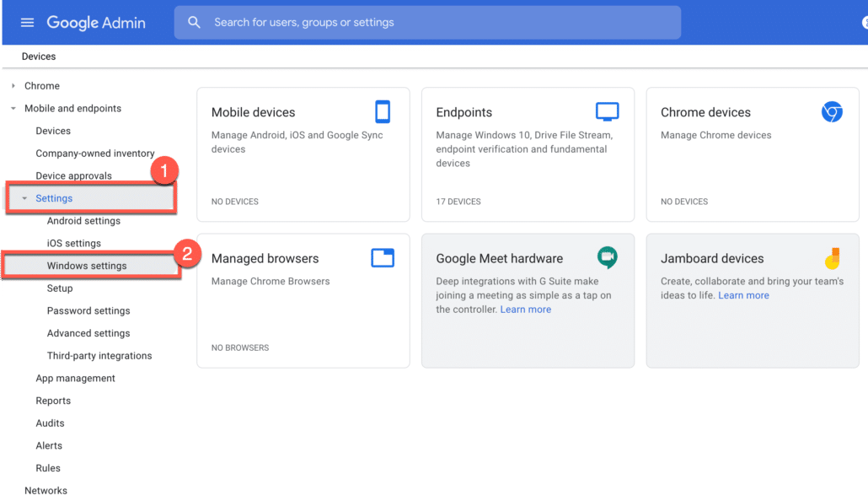Click the Chrome devices logo icon
The height and width of the screenshot is (501, 868).
832,112
